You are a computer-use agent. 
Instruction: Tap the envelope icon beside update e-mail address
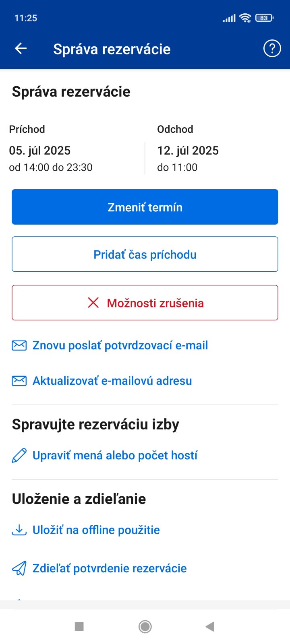[x=19, y=381]
